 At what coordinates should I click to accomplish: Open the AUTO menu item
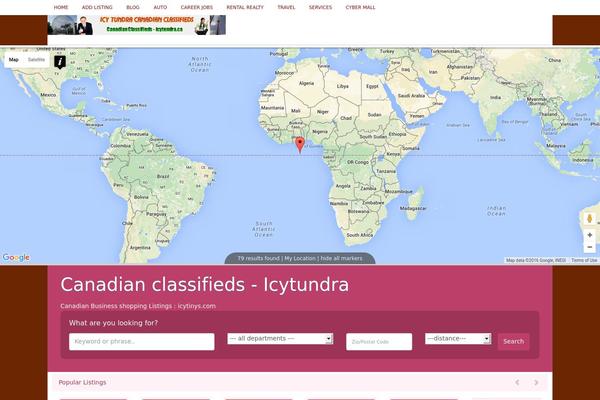(x=160, y=7)
